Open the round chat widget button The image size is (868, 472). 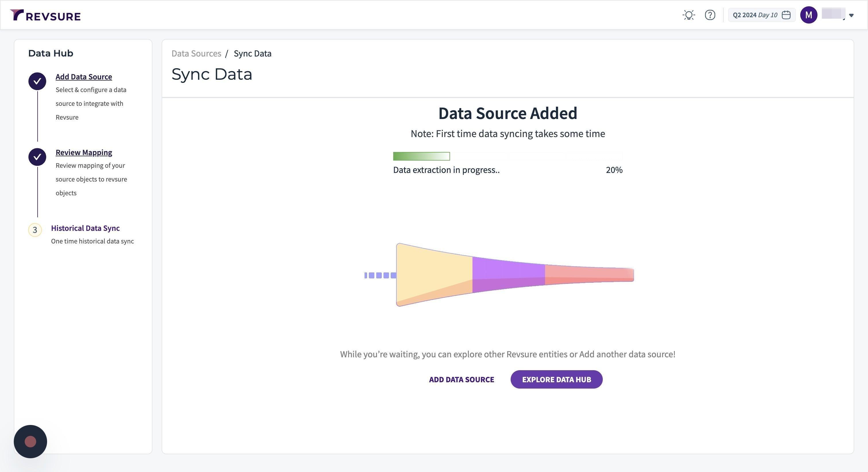click(30, 442)
